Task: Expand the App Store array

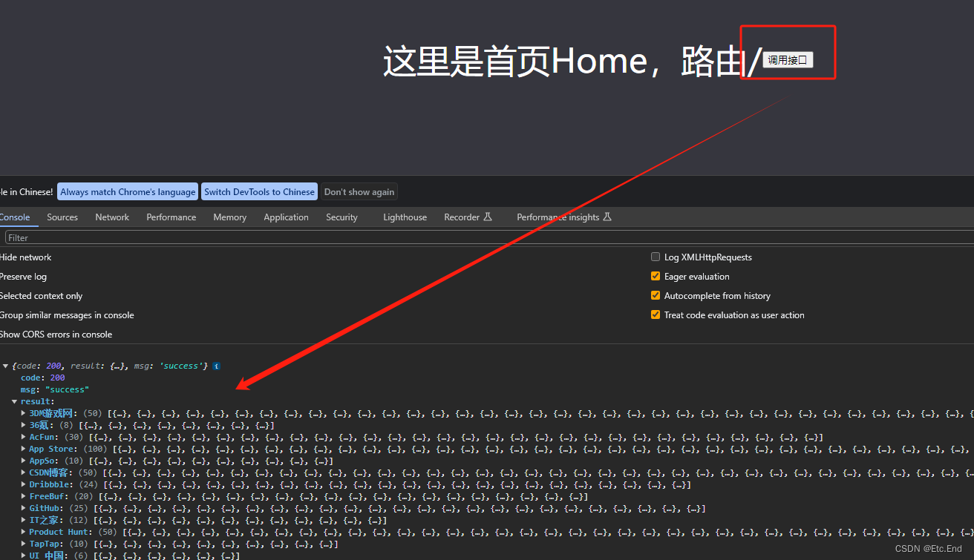Action: [x=24, y=449]
